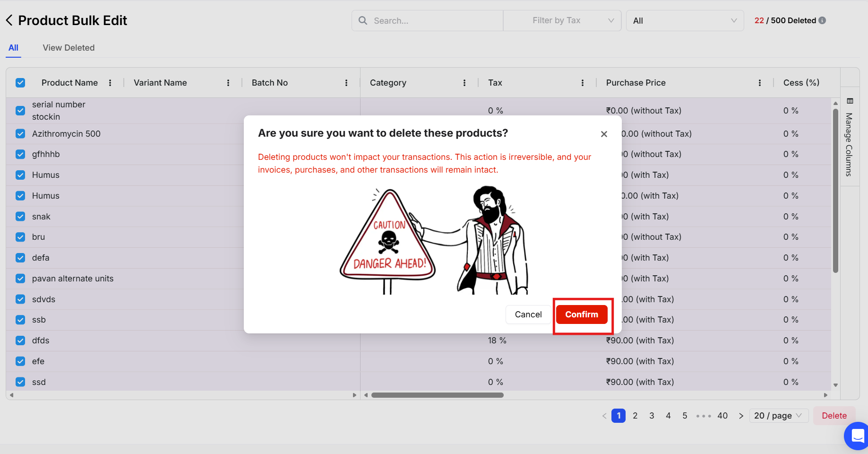Focus the Search products field
The width and height of the screenshot is (868, 454).
[428, 20]
